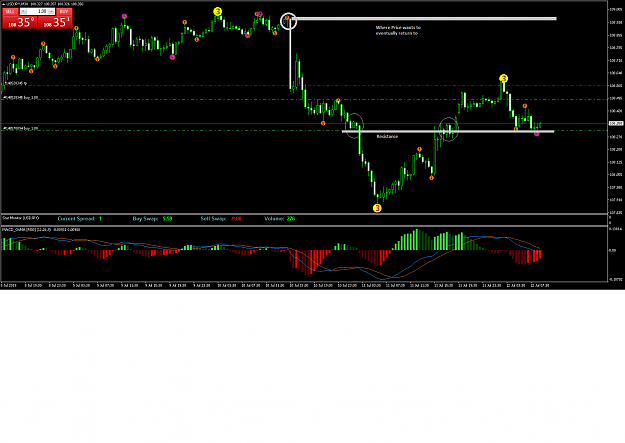
Task: Click the red 'Sell Swap:' value
Action: coord(236,219)
